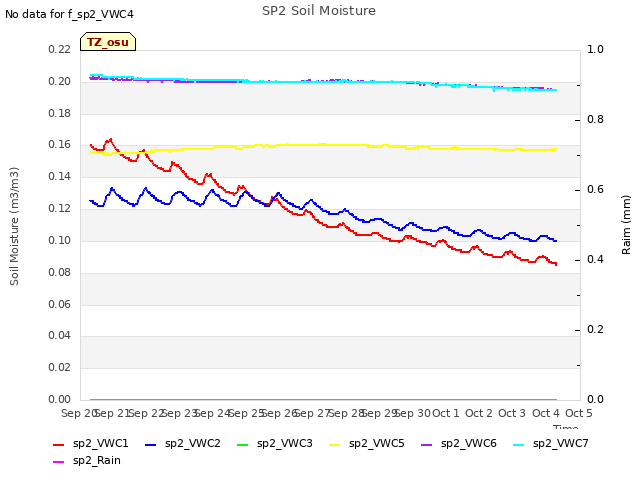640x480 pixels.
Task: Toggle sp2_VWC3 legend entry
Action: pyautogui.click(x=275, y=444)
